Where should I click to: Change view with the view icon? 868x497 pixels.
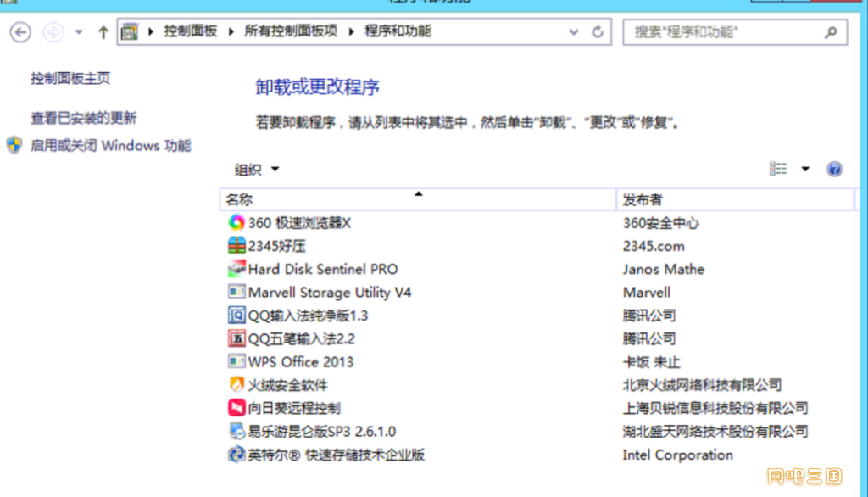click(778, 169)
